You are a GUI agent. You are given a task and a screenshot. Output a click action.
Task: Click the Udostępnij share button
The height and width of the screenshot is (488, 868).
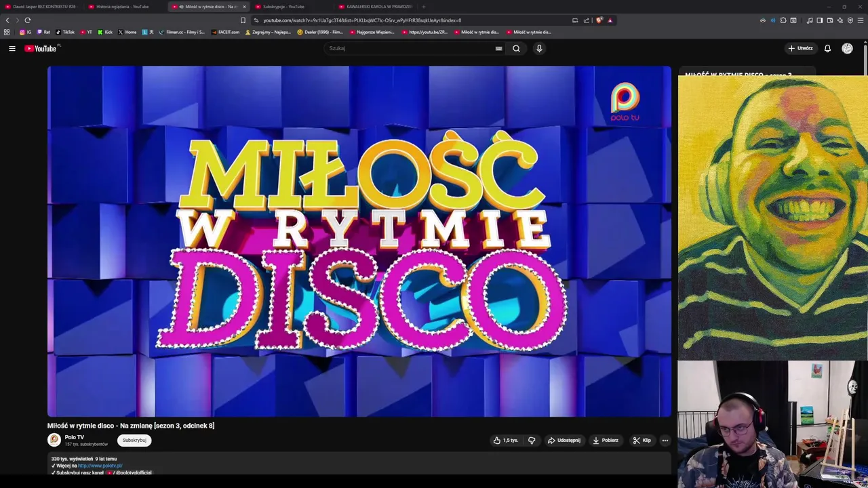pos(564,440)
